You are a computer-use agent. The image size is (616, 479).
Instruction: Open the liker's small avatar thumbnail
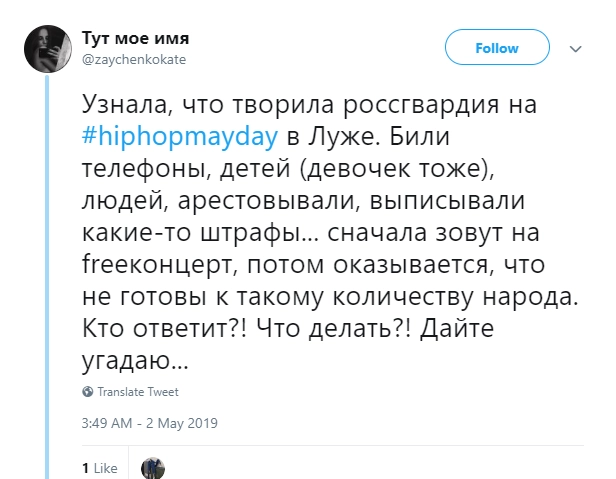[x=152, y=467]
